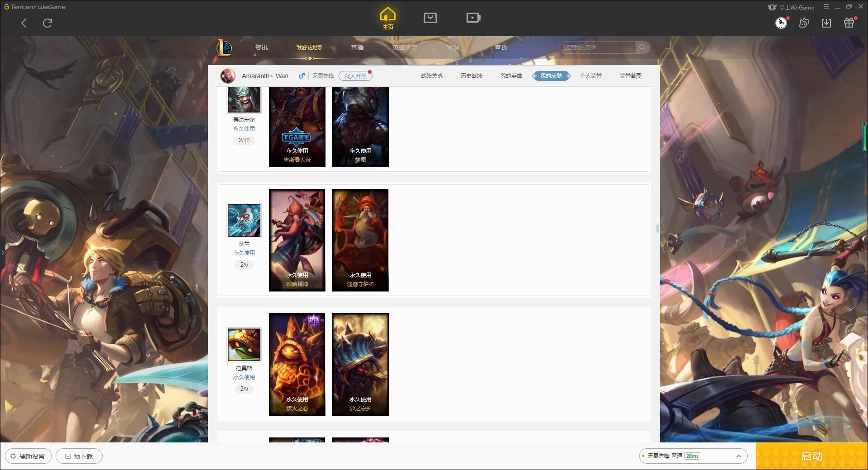Click the 28ms latency badge

692,456
